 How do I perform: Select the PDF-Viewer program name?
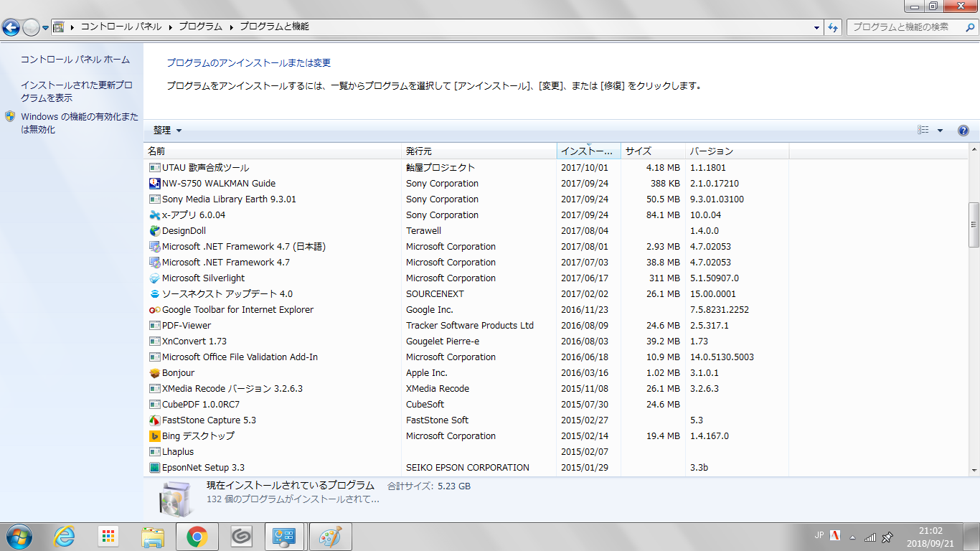[187, 326]
